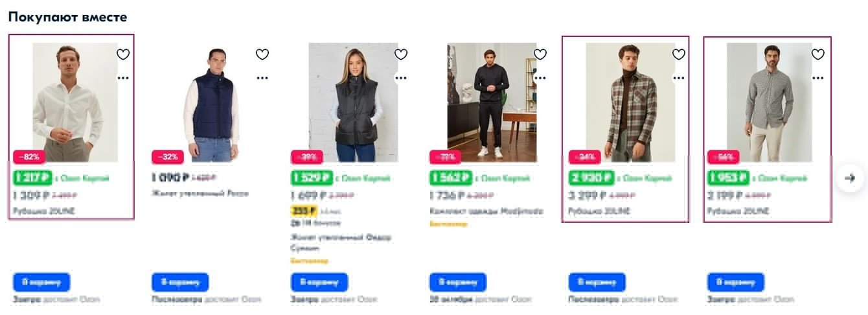Show more options for the black tracksuit
Screen dimensions: 868x315
click(x=540, y=78)
